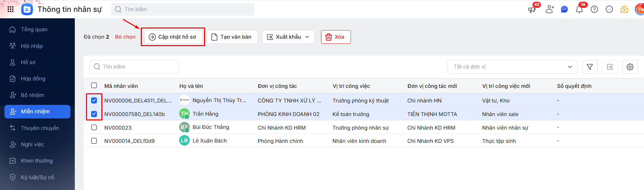Click the Bỏ chọn link
This screenshot has width=644, height=190.
tap(125, 37)
